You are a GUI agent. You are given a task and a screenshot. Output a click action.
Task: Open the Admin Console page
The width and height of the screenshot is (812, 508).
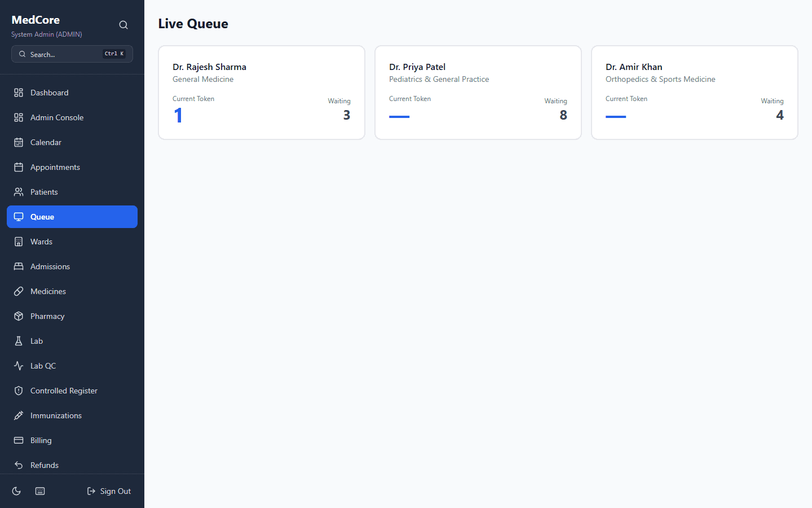[x=56, y=117]
